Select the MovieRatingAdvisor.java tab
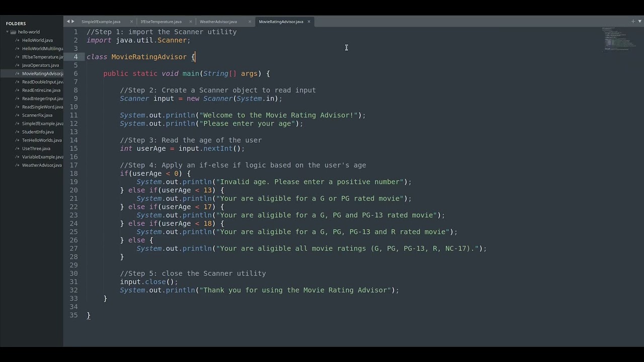The height and width of the screenshot is (362, 644). coord(281,22)
